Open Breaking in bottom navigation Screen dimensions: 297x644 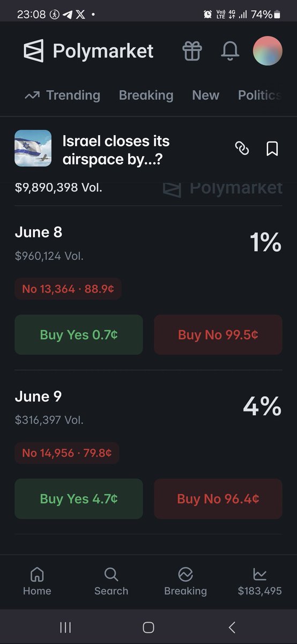click(185, 582)
